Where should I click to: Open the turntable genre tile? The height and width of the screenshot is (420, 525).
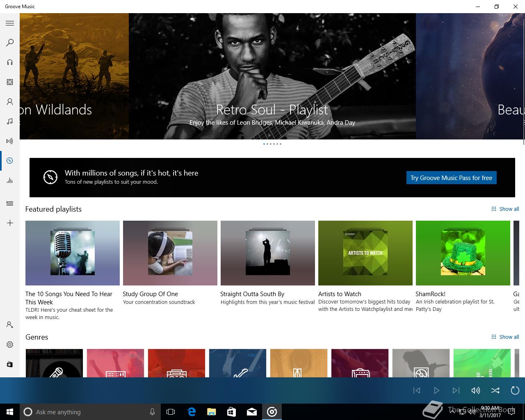pos(421,363)
